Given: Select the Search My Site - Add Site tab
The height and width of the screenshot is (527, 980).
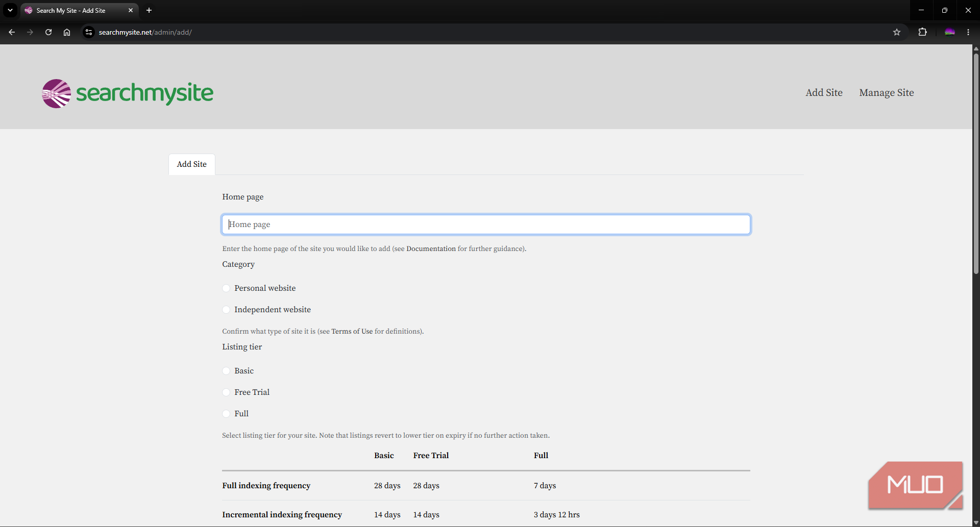Looking at the screenshot, I should pyautogui.click(x=80, y=10).
